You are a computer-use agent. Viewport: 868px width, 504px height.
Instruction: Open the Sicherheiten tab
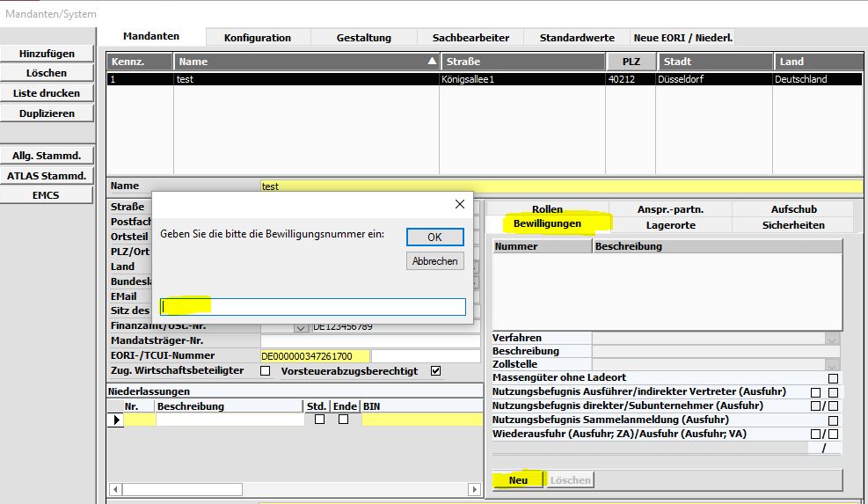coord(793,225)
